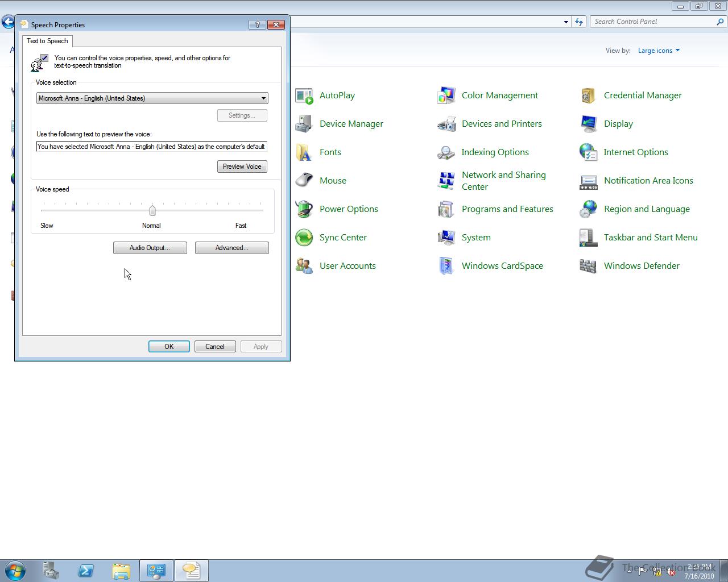Image resolution: width=728 pixels, height=582 pixels.
Task: Click the Start button orb
Action: click(15, 571)
